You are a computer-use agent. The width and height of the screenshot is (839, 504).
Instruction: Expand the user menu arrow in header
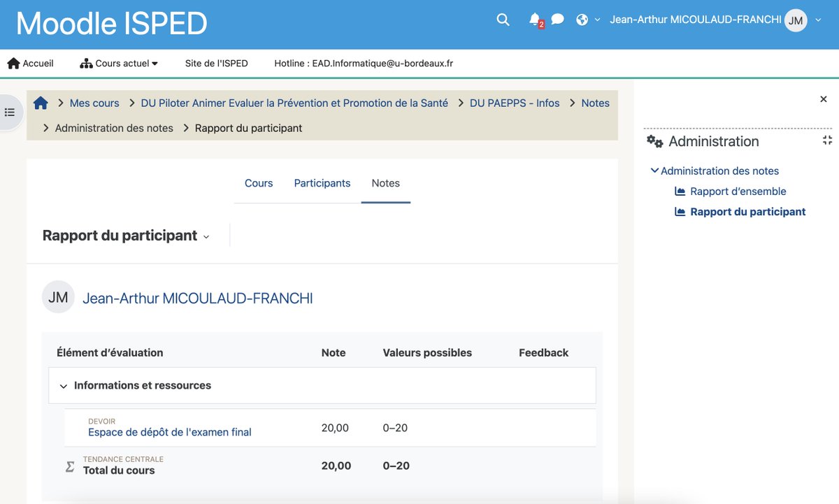819,20
